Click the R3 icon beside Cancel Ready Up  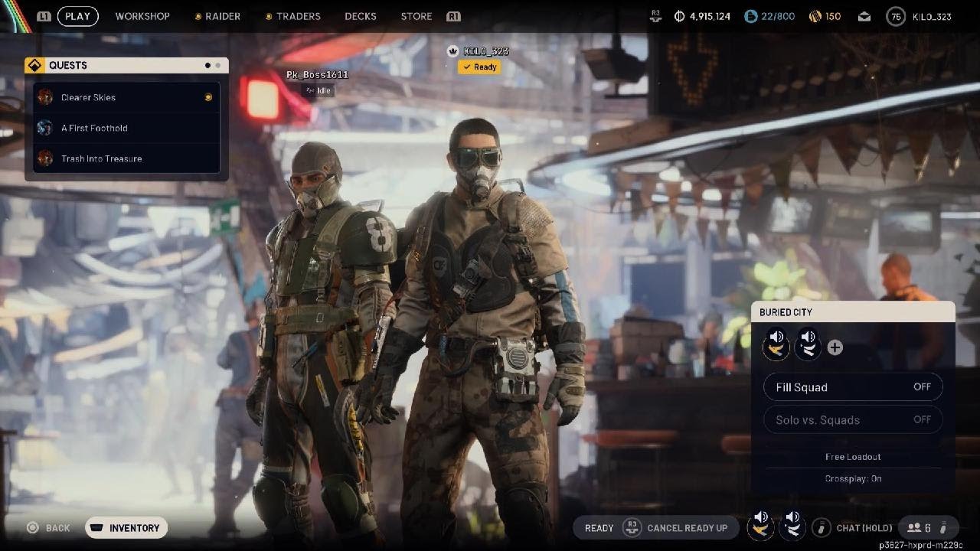click(632, 527)
